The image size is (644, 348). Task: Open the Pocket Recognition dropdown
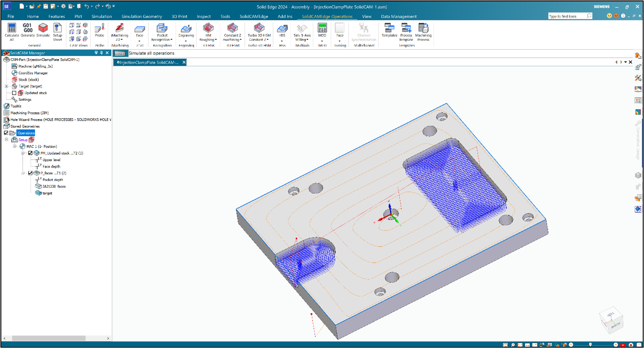[x=162, y=39]
